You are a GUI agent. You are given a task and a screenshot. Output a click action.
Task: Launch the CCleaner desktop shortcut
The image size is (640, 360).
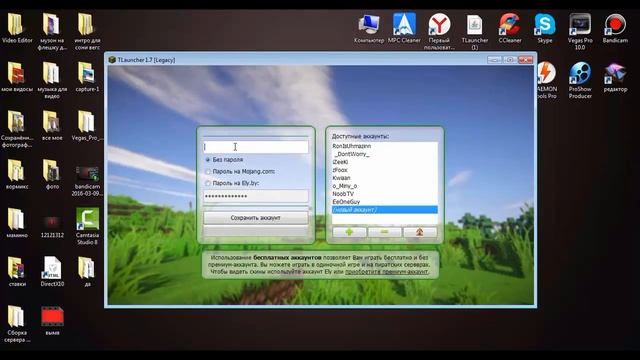[509, 28]
